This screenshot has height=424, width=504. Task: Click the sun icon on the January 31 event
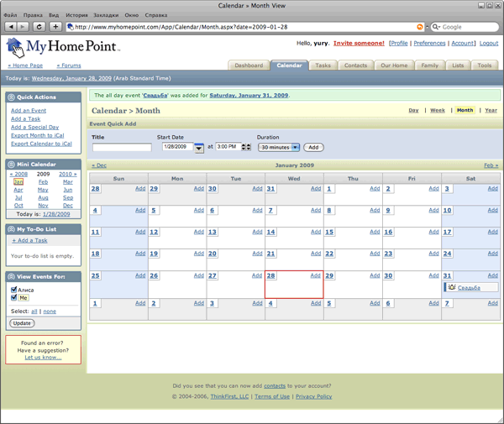coord(452,287)
